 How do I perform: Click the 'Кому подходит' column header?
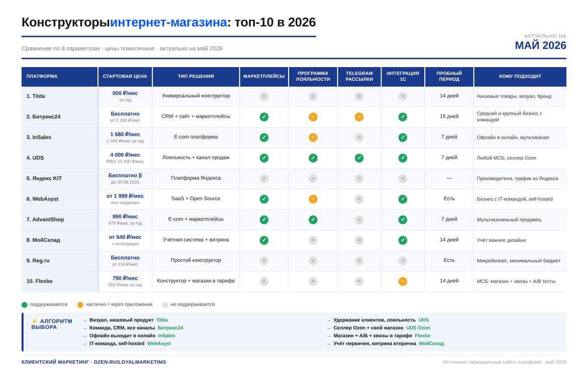pyautogui.click(x=520, y=77)
